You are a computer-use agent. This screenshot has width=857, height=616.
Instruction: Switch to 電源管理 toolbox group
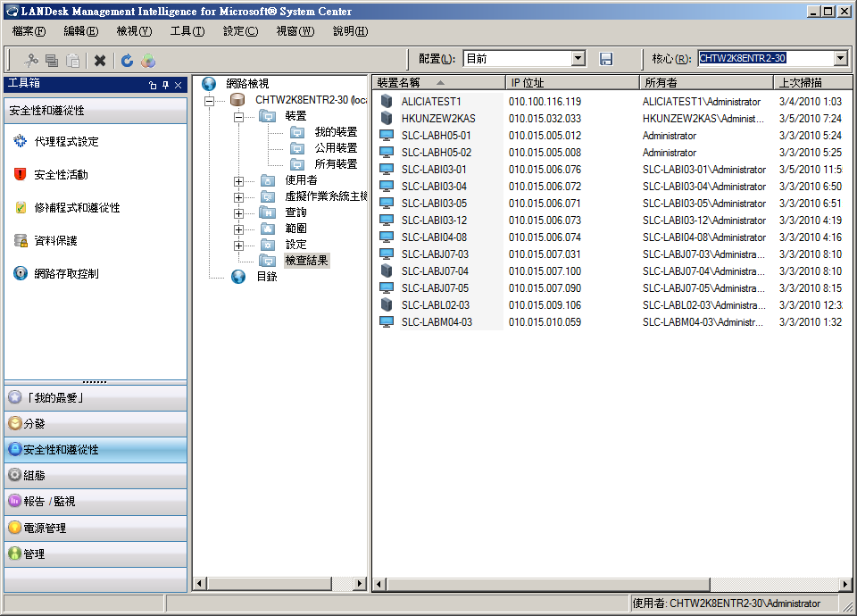point(96,528)
